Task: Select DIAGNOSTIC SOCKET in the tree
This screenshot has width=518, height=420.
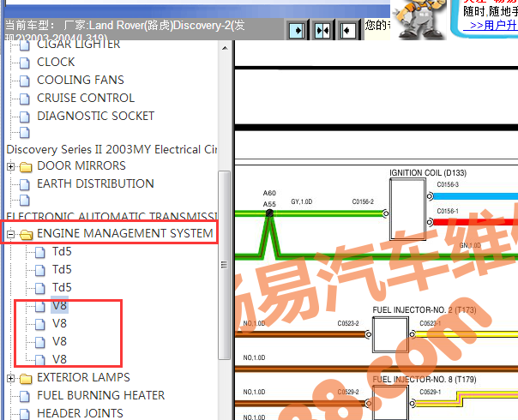Action: [x=95, y=116]
